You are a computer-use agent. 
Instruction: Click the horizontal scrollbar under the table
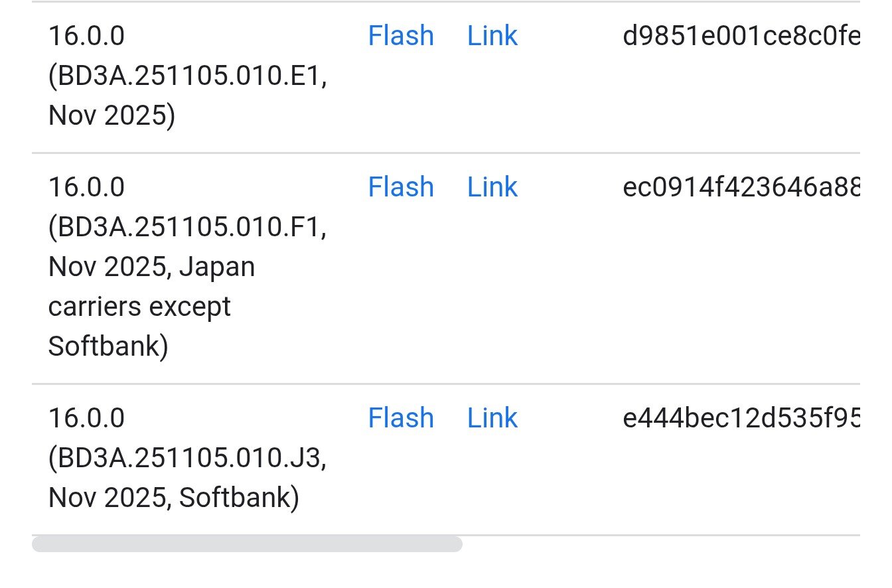point(247,544)
